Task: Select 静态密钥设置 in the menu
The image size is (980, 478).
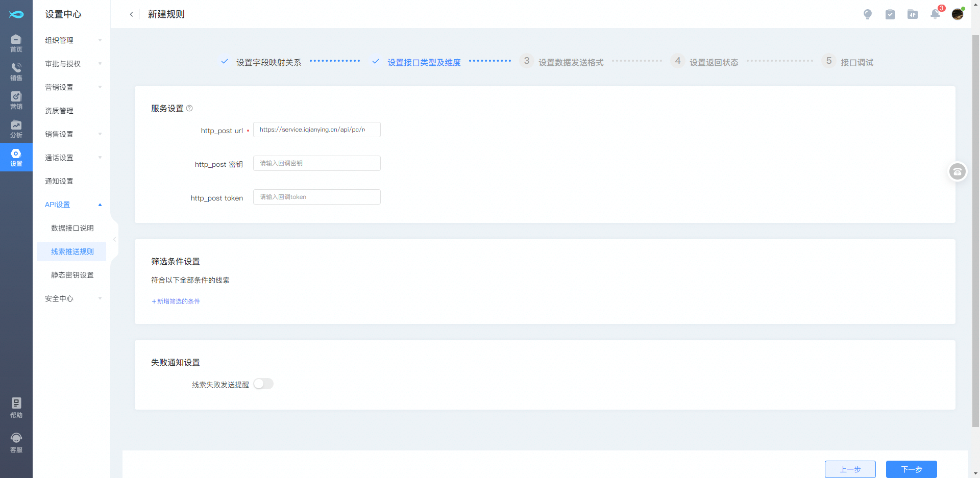Action: [72, 275]
